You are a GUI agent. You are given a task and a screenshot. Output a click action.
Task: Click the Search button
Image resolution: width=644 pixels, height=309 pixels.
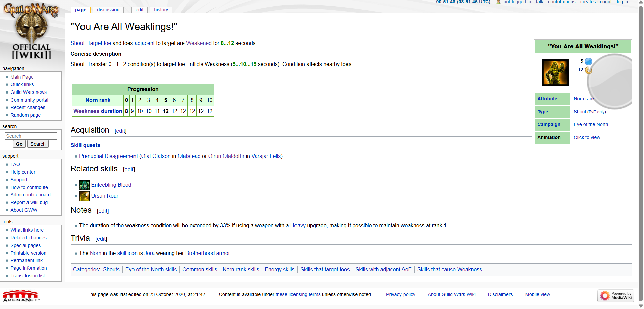(38, 144)
